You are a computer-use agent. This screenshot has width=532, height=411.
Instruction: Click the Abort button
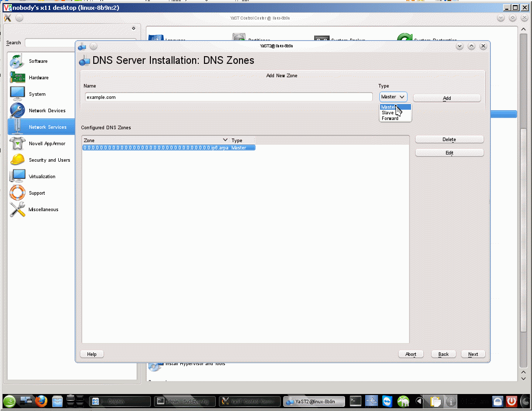pos(410,354)
